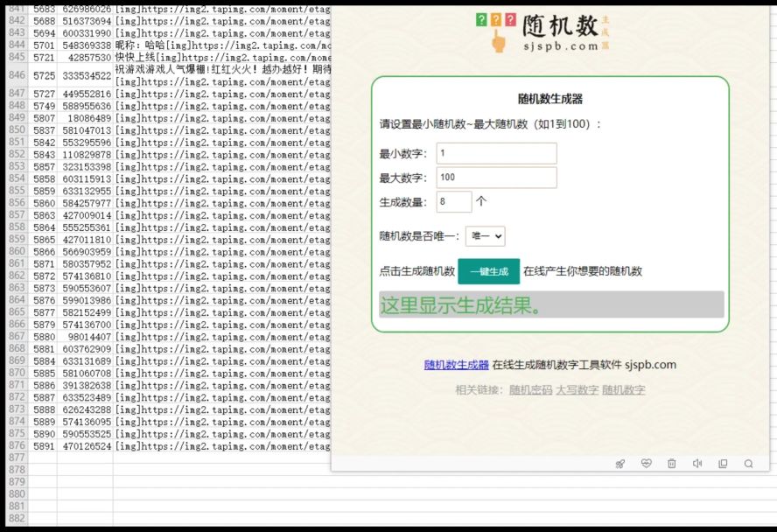Open the 随机密码 related link

click(530, 389)
